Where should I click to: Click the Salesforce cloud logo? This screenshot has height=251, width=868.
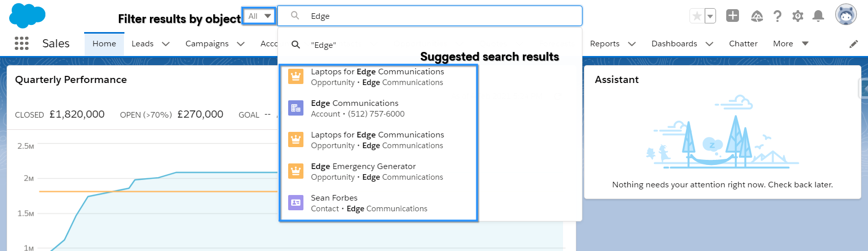click(x=27, y=15)
